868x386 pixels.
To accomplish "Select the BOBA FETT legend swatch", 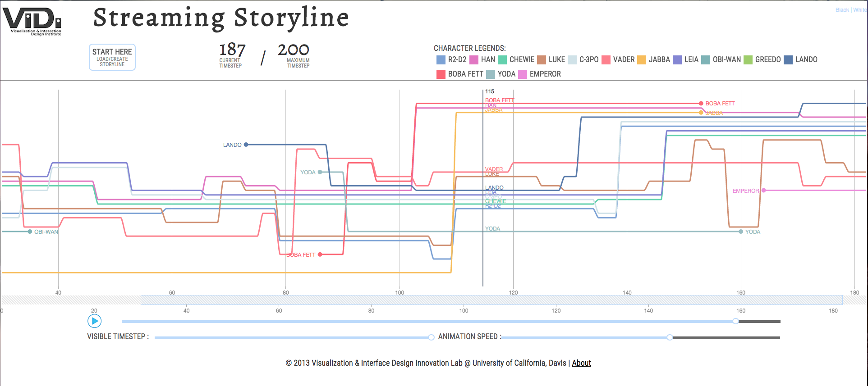I will (x=441, y=74).
